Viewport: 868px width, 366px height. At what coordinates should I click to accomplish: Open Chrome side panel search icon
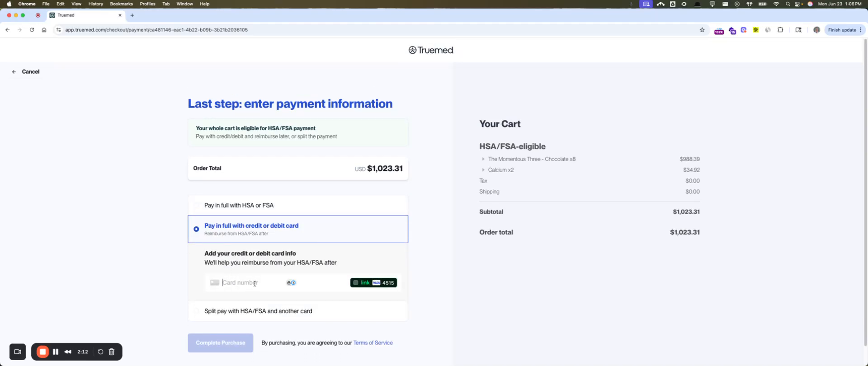(798, 30)
